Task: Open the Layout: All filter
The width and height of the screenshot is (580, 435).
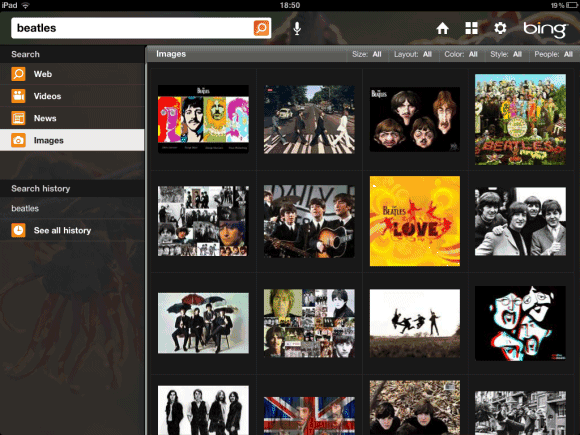Action: click(413, 54)
